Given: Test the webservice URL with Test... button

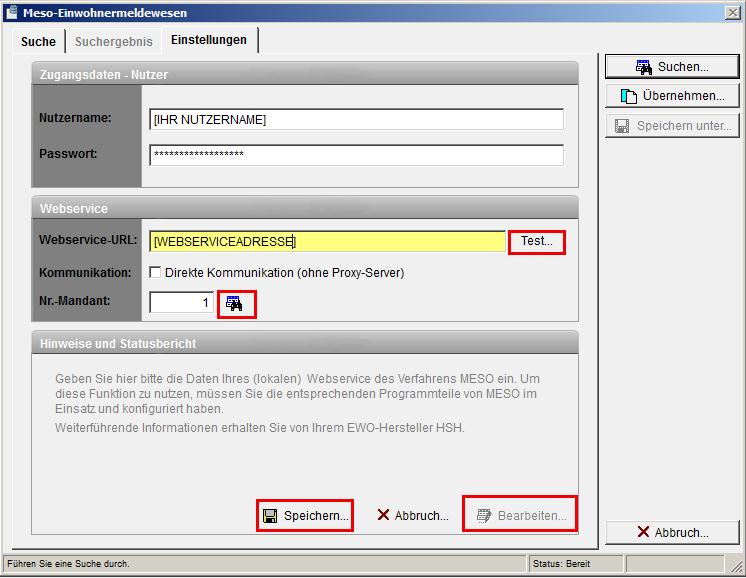Looking at the screenshot, I should [536, 241].
